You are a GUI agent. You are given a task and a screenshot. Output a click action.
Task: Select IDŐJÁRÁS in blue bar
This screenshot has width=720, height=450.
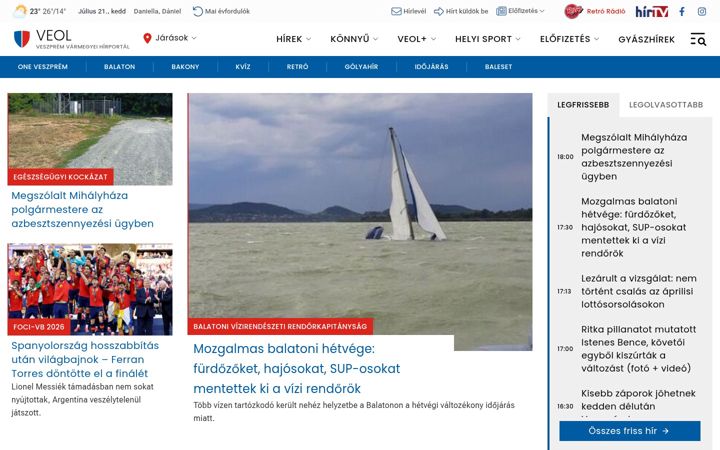pos(431,67)
